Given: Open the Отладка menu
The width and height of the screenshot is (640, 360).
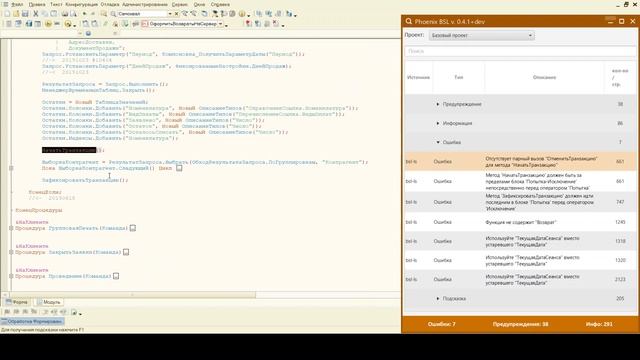Looking at the screenshot, I should point(109,4).
